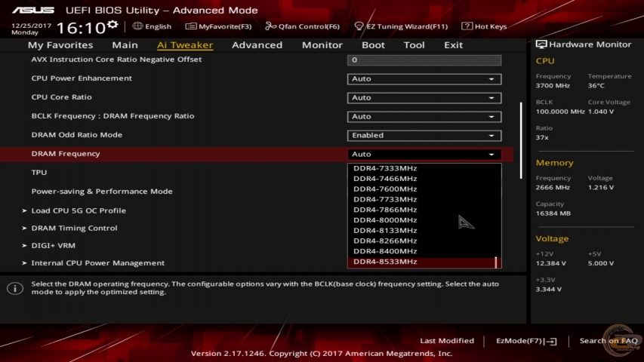Click Search on FAQ link

(608, 341)
